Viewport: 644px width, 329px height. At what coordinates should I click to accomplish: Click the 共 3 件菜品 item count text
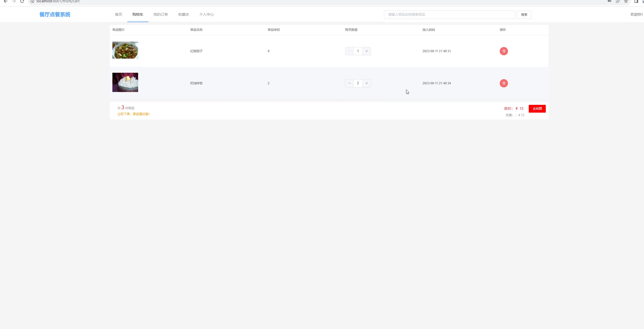(x=126, y=108)
